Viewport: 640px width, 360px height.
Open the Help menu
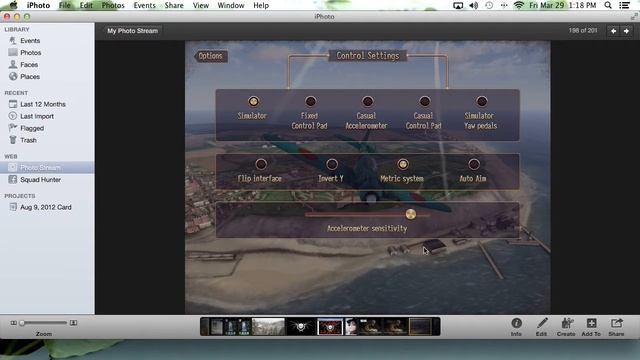click(261, 5)
